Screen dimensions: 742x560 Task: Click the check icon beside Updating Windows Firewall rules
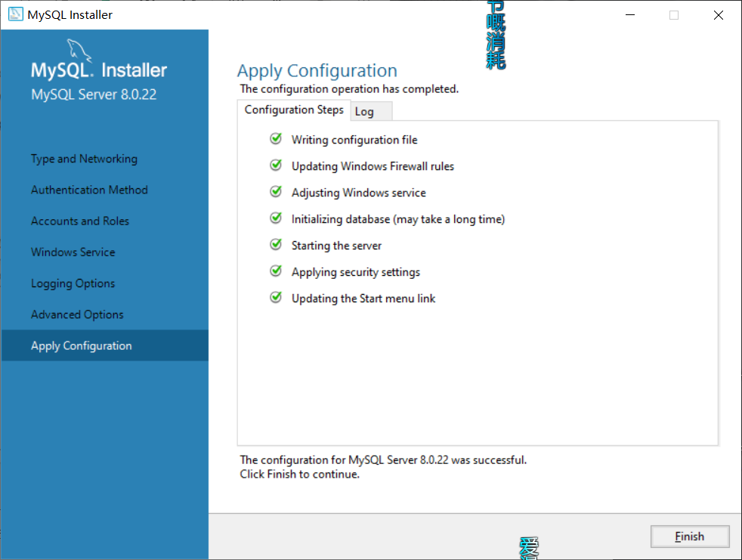(x=276, y=166)
